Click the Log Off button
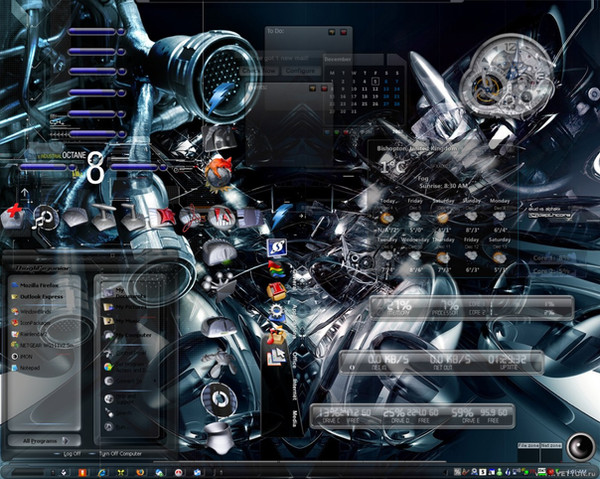600x479 pixels. coord(68,454)
